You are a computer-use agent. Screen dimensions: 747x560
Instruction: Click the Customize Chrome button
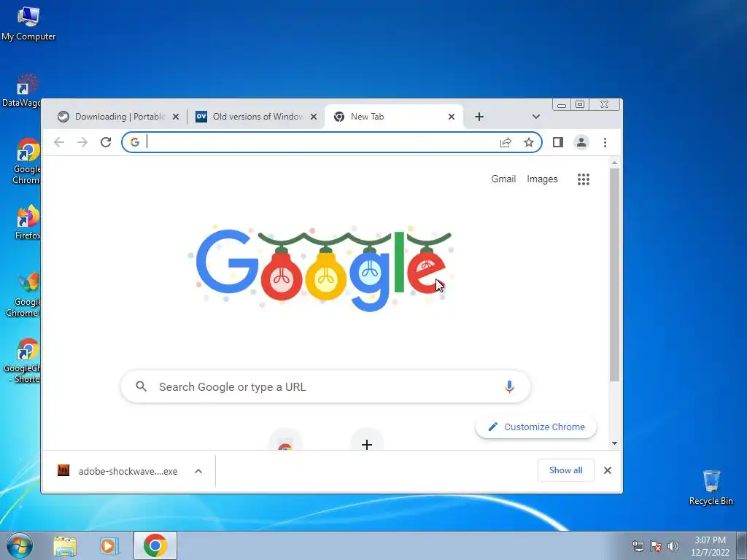[x=536, y=427]
